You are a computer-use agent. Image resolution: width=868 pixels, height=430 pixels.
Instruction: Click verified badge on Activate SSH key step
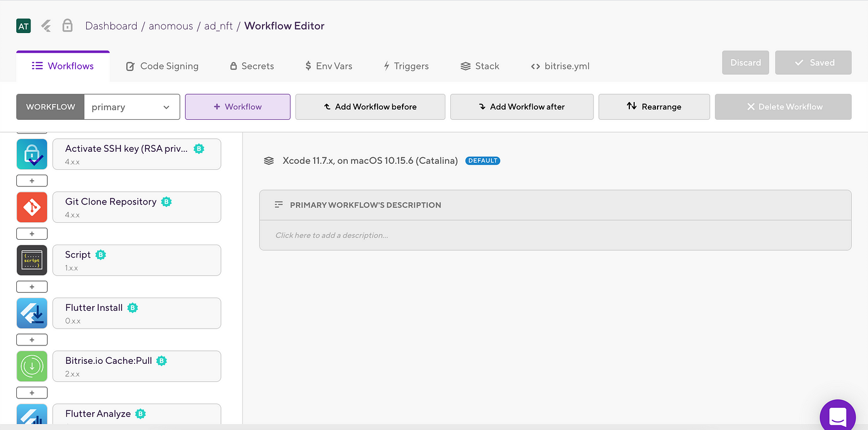tap(199, 149)
